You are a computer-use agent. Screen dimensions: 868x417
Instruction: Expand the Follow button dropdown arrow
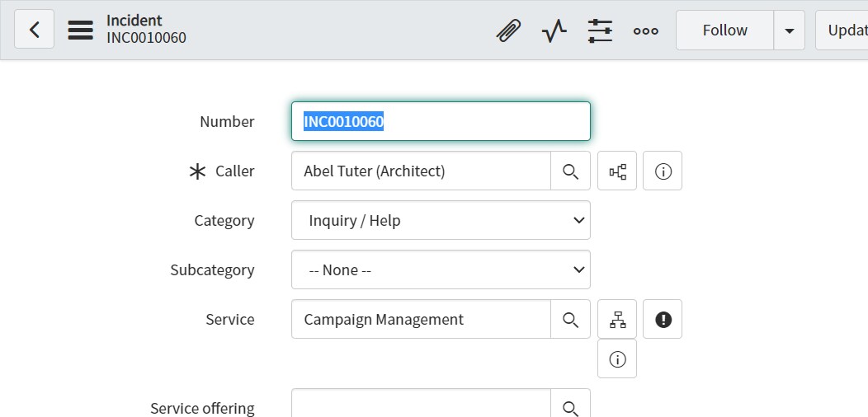coord(790,30)
